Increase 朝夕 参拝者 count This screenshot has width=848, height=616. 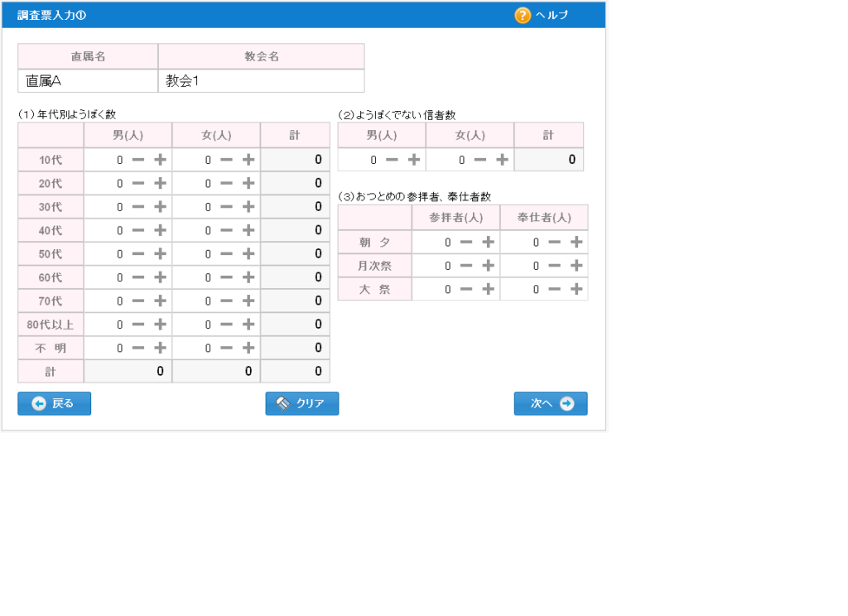click(x=488, y=242)
